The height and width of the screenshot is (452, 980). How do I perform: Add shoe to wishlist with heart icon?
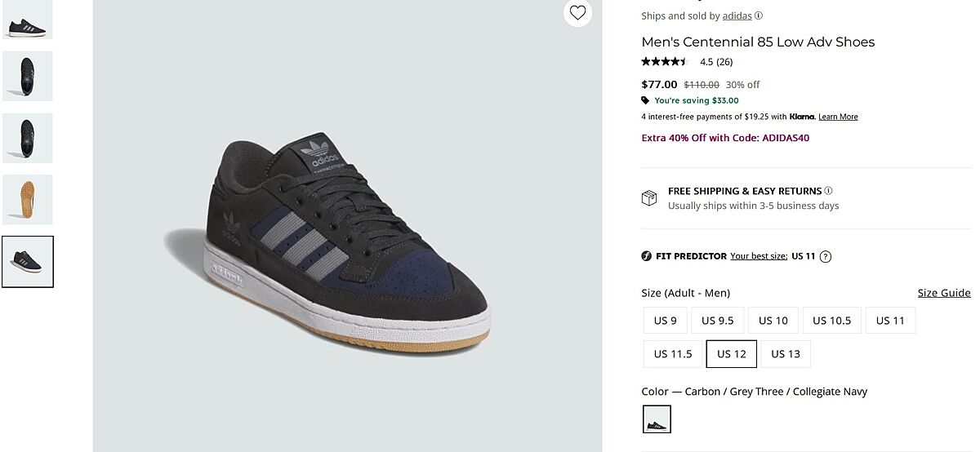[578, 13]
